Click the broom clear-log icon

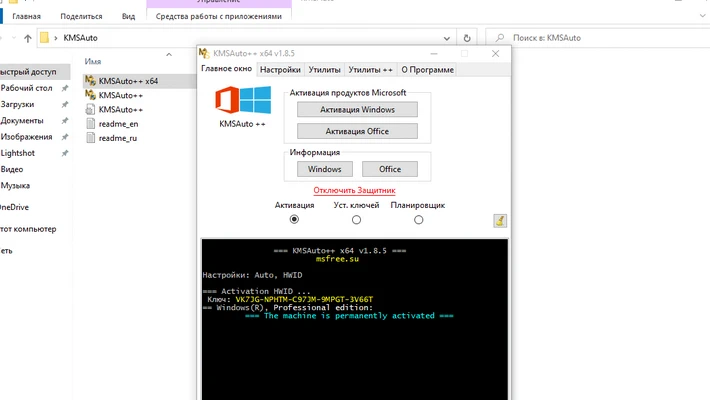coord(500,221)
